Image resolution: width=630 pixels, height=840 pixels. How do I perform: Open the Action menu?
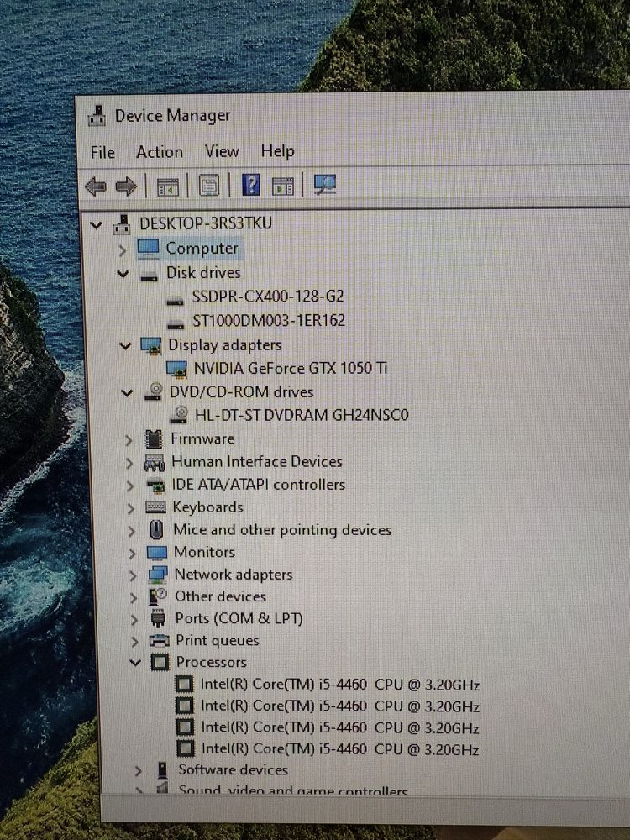(160, 152)
